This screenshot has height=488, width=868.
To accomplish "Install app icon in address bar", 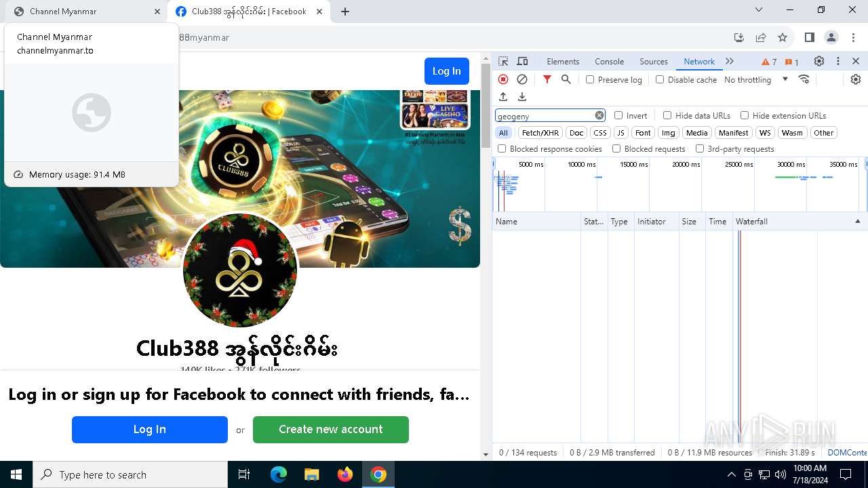I will coord(739,37).
